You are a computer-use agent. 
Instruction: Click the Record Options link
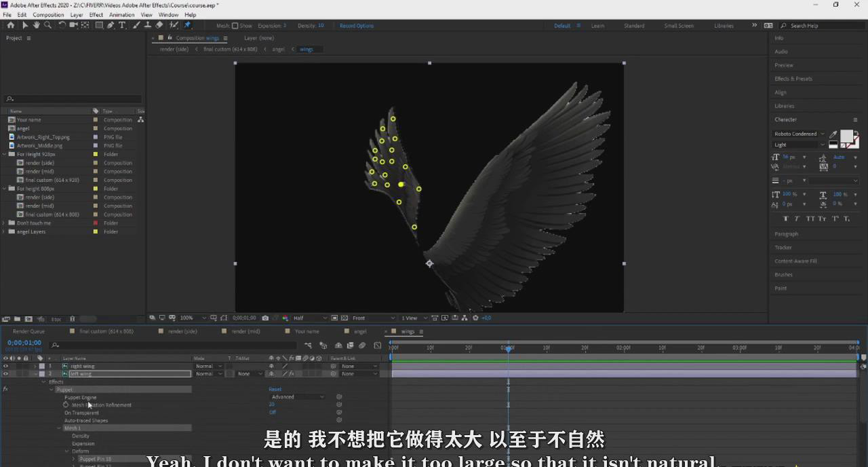tap(357, 26)
